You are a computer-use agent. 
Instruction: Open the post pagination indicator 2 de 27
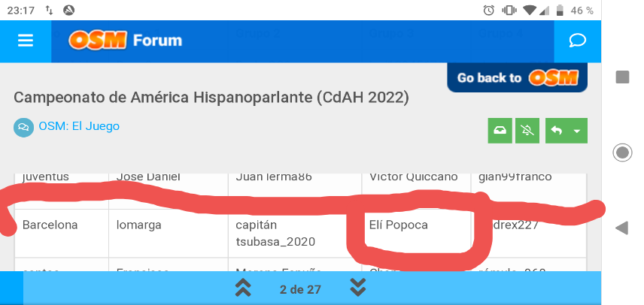300,290
